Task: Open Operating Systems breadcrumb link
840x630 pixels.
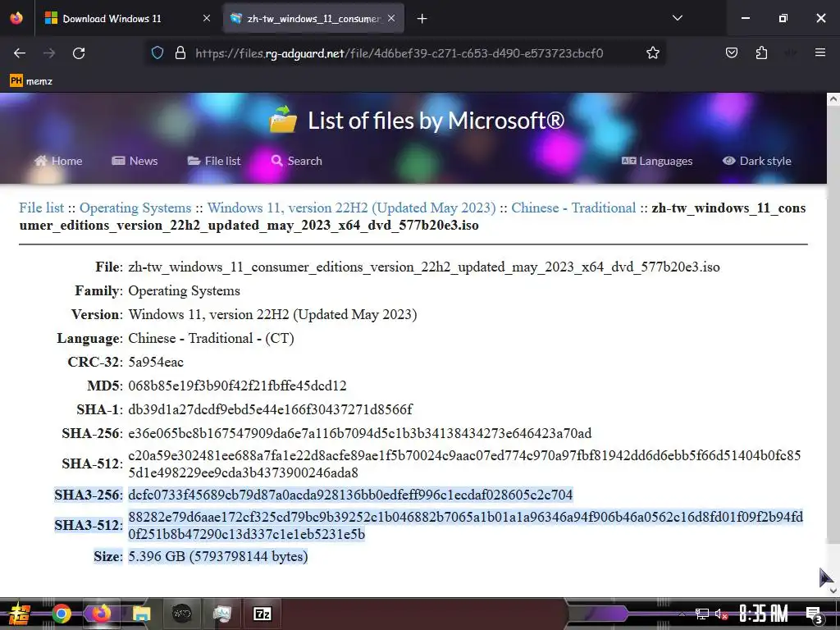Action: (135, 208)
